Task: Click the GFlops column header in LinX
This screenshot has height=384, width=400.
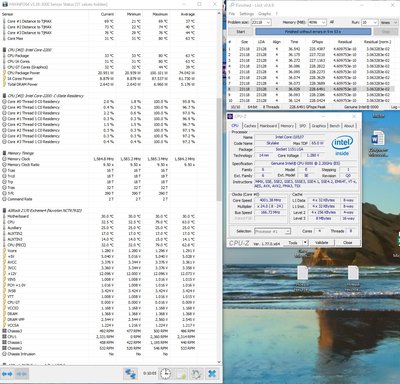Action: pos(317,42)
